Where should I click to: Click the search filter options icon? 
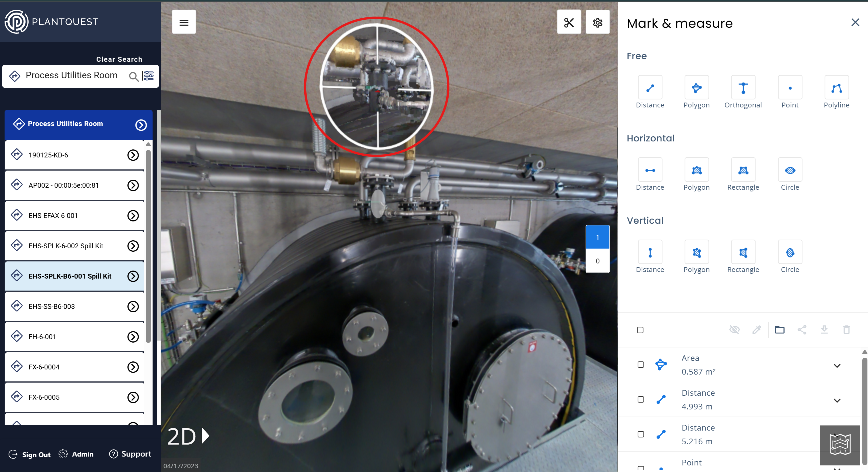(148, 76)
